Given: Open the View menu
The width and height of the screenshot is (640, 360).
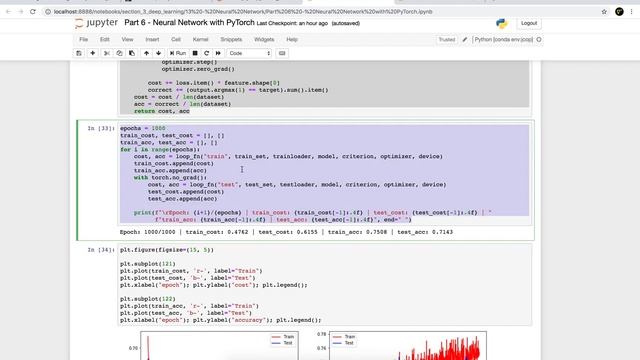Looking at the screenshot, I should tap(127, 40).
